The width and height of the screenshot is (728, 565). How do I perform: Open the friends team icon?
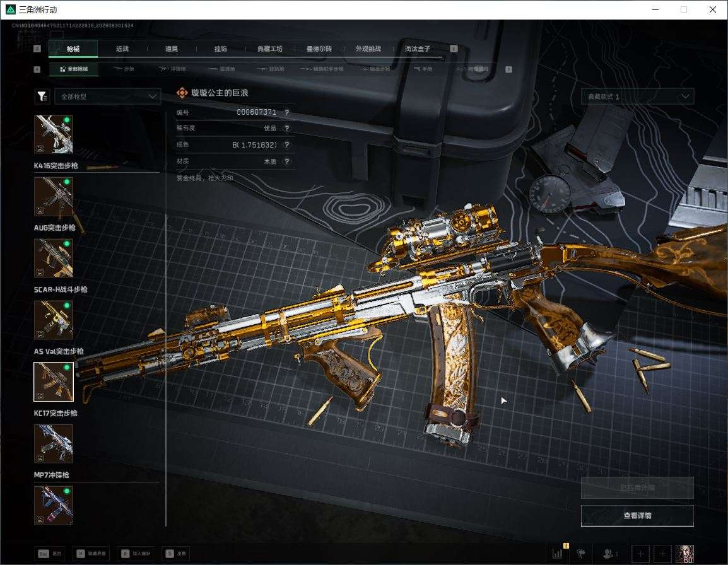coord(610,553)
